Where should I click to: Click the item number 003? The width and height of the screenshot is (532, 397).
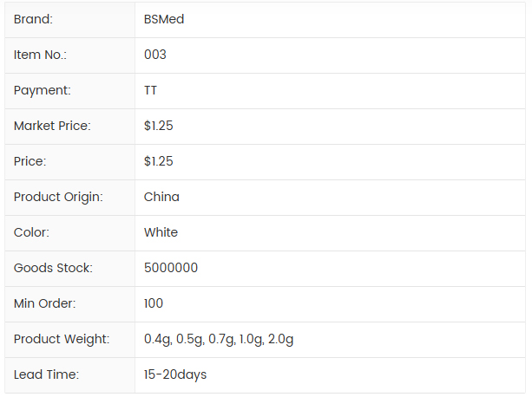tap(155, 55)
